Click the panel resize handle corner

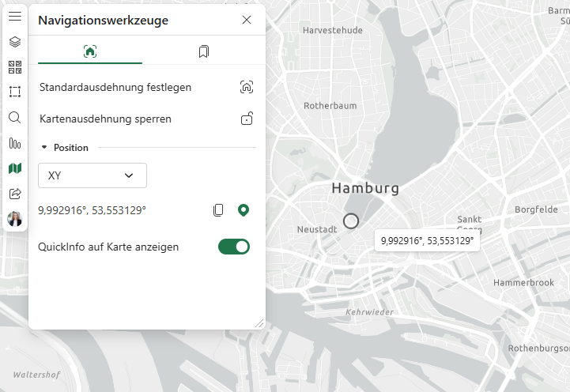pos(259,323)
